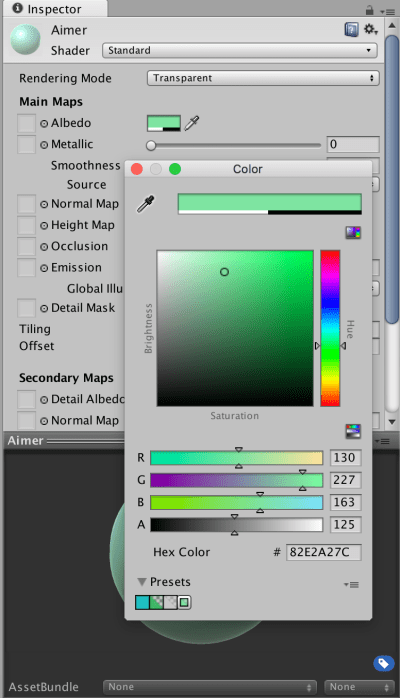
Task: Open the Aimer preview panel options menu
Action: click(x=383, y=441)
